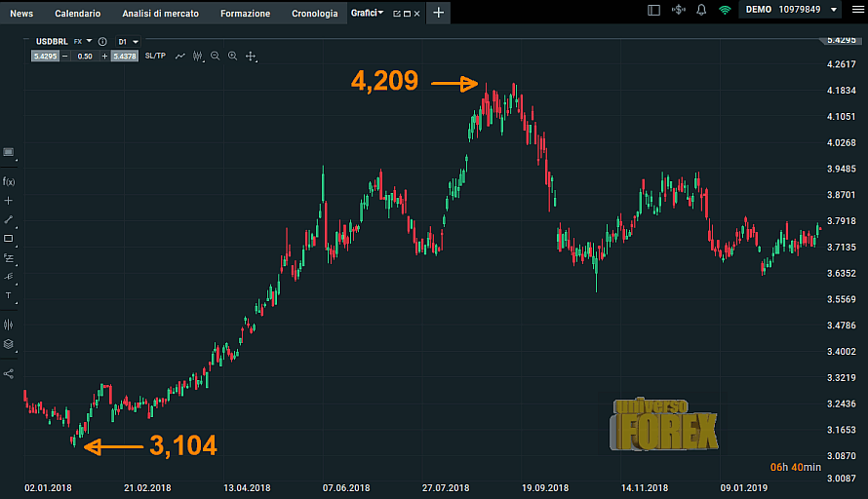Select the text annotation tool
The image size is (868, 499).
tap(9, 295)
